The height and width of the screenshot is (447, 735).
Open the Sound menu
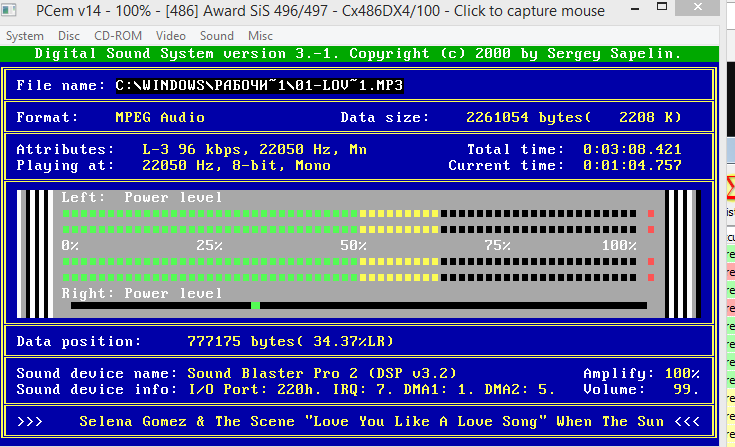click(217, 36)
